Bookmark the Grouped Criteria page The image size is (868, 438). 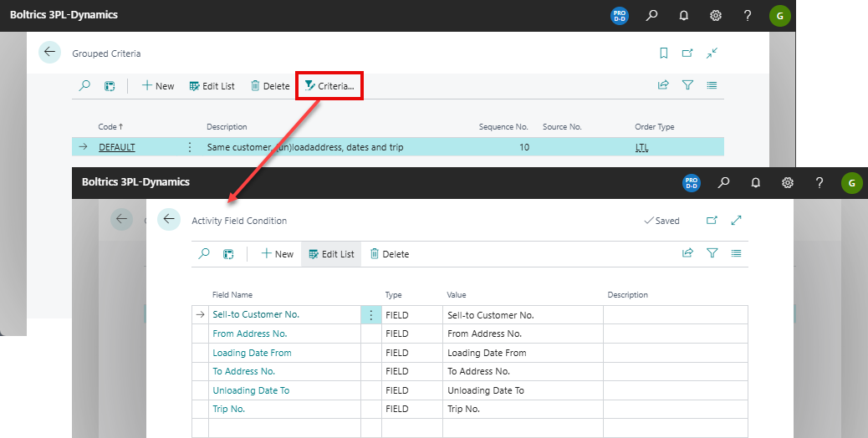[663, 53]
